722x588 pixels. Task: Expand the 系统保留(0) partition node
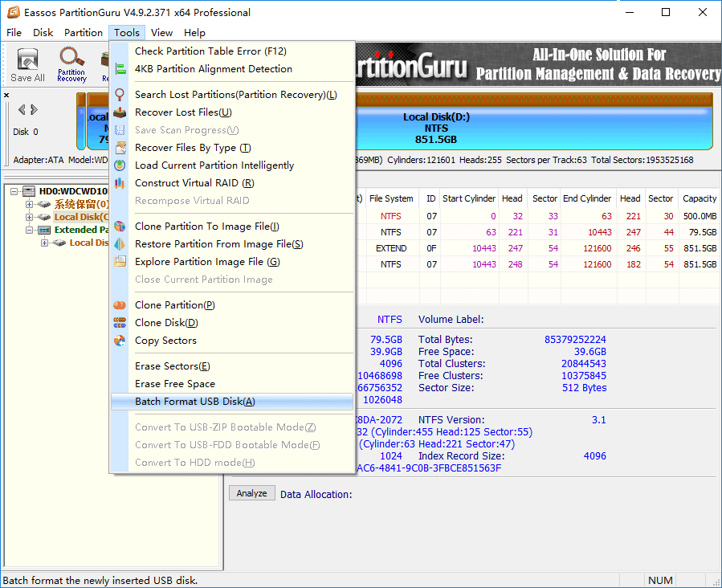pos(29,204)
